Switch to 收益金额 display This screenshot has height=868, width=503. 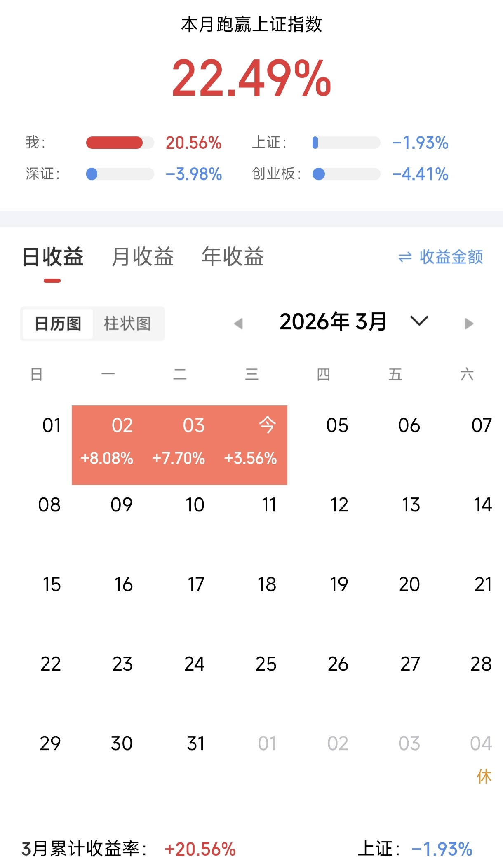click(451, 257)
